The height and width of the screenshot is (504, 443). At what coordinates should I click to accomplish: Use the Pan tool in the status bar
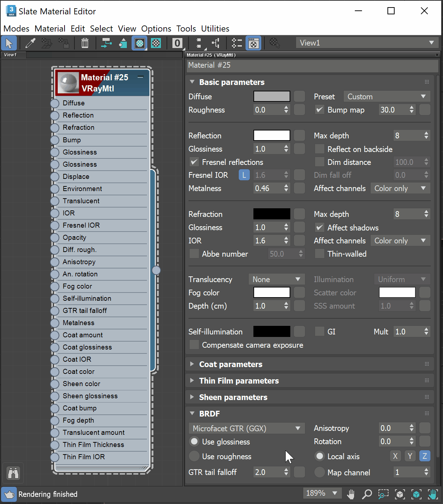[351, 494]
